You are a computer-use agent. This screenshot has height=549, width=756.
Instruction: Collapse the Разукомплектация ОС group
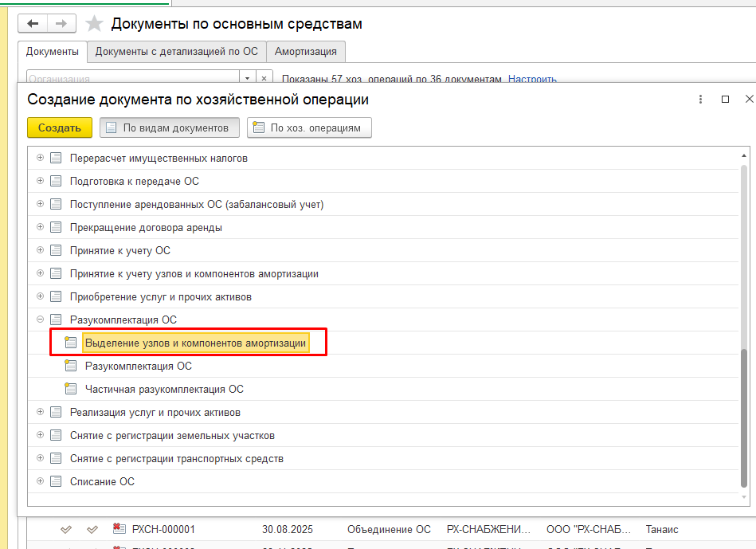pos(40,320)
